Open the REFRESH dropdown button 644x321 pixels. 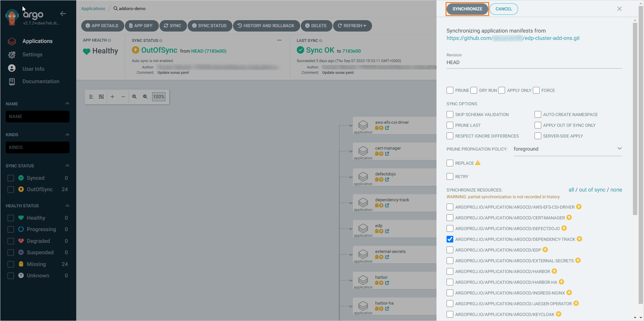tap(352, 26)
